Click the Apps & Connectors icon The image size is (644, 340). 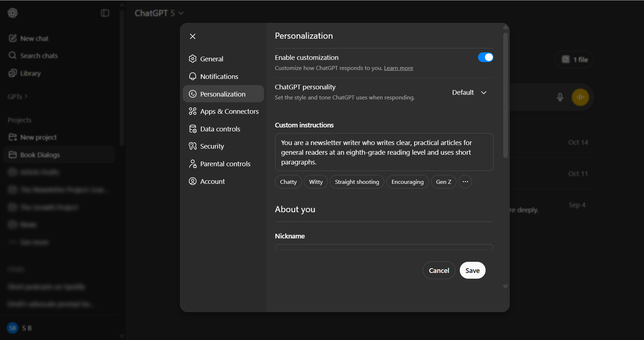pyautogui.click(x=193, y=111)
